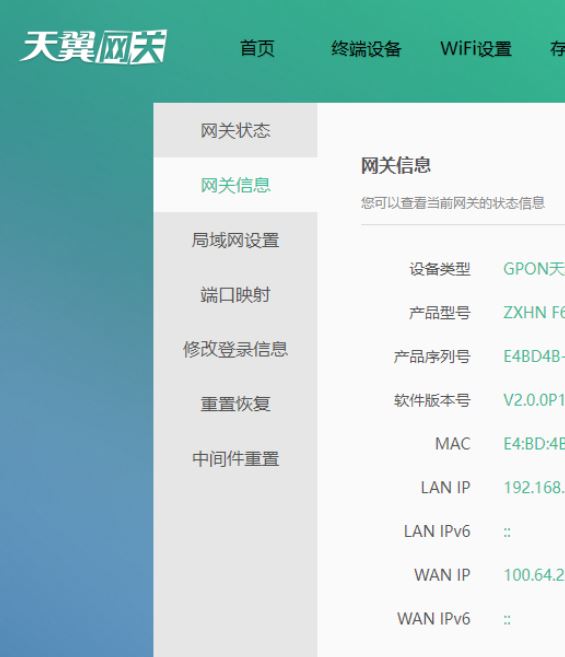Click the partially visible rightmost top menu
565x657 pixels.
tap(557, 49)
